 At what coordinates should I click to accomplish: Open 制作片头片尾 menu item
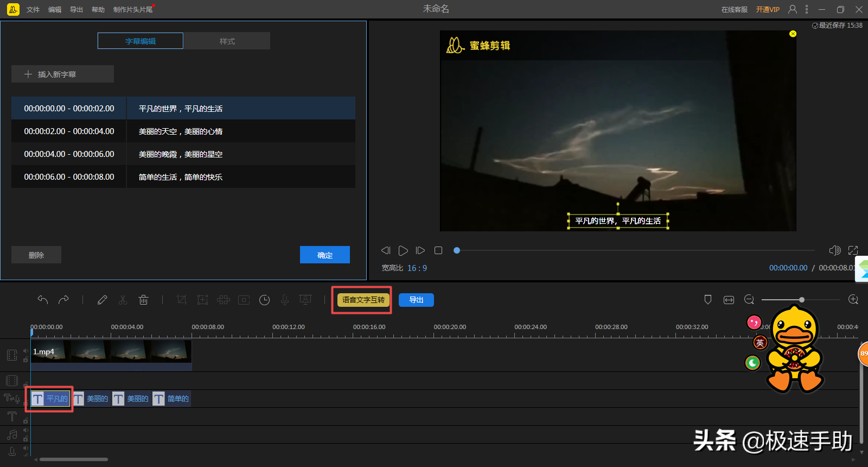click(133, 9)
